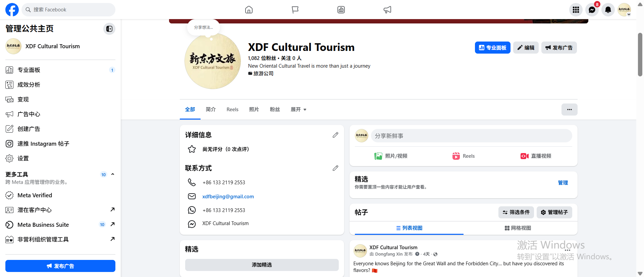Collapse the manage page sidebar panel
The height and width of the screenshot is (277, 644).
tap(109, 29)
